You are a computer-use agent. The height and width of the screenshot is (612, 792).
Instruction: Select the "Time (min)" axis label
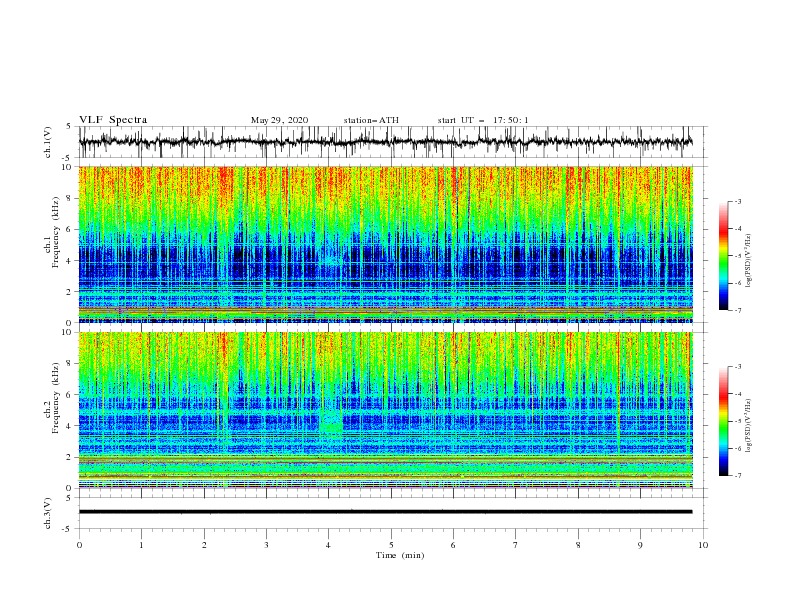point(400,555)
